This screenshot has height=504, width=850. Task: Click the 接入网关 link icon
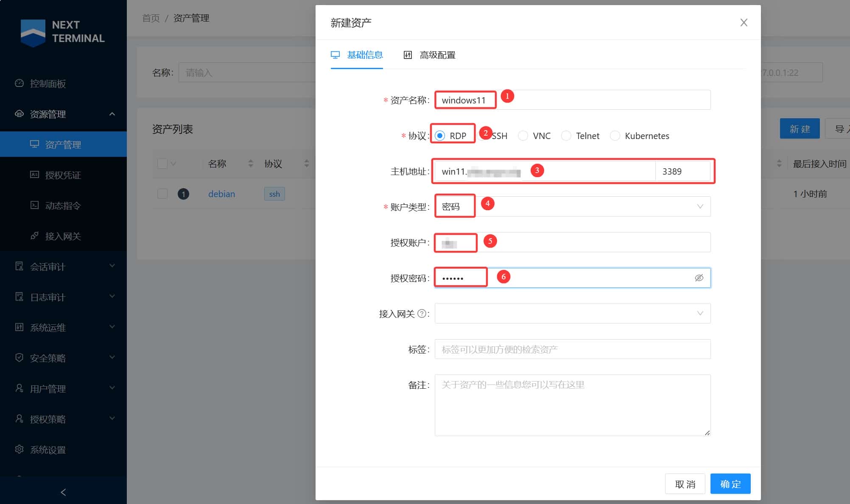tap(34, 236)
